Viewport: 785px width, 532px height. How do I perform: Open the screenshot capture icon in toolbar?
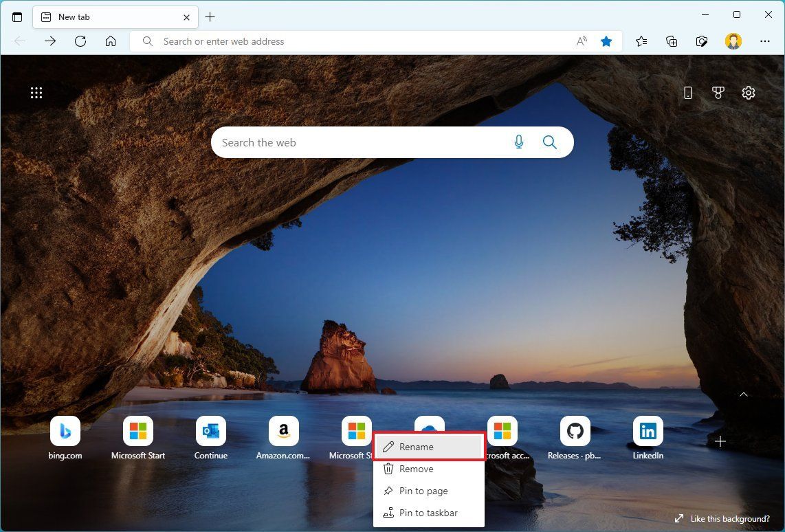(701, 41)
